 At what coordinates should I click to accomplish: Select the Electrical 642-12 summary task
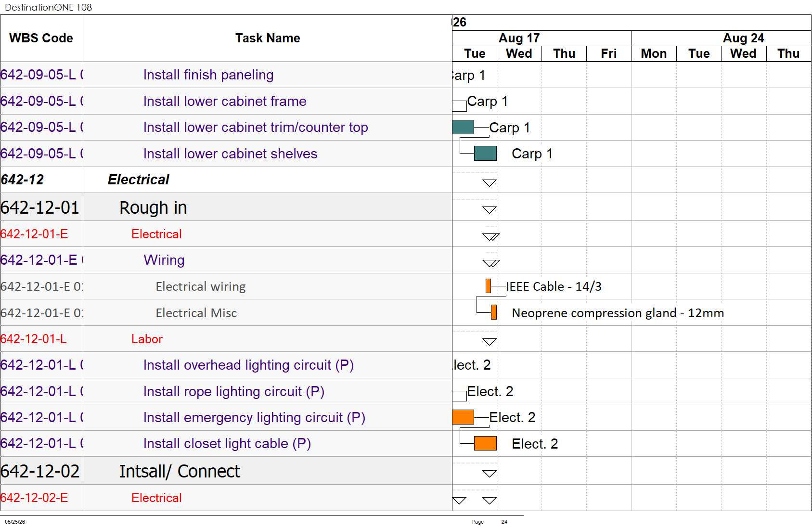pyautogui.click(x=138, y=180)
